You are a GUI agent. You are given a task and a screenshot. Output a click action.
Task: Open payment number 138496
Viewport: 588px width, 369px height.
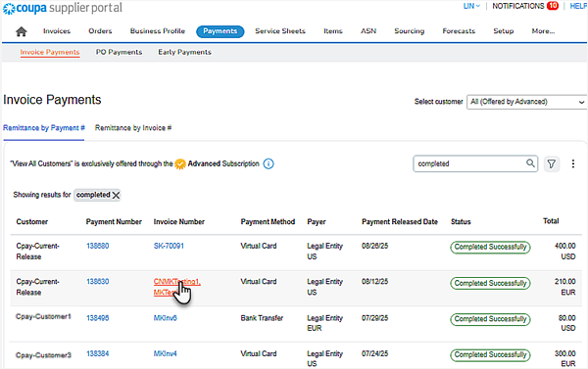click(x=97, y=318)
